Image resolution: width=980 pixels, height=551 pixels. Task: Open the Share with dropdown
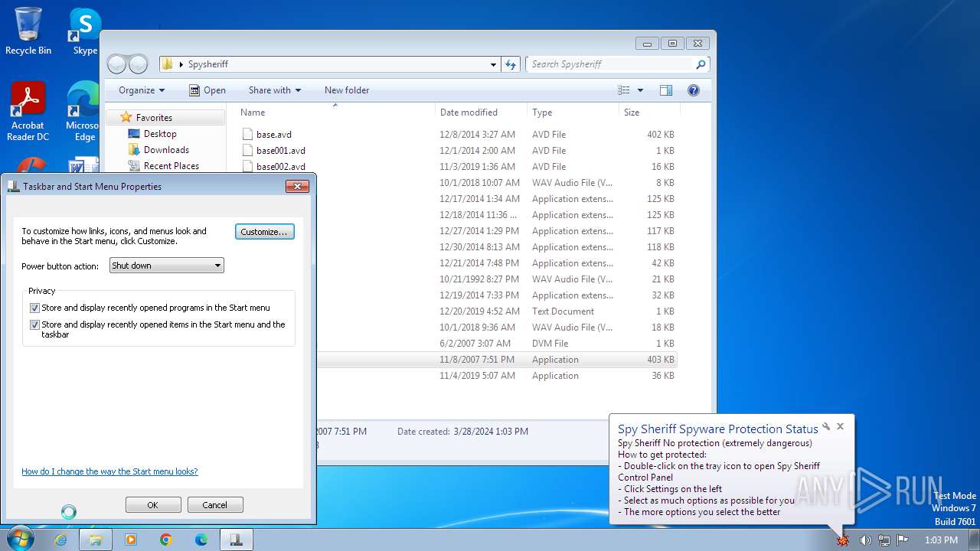click(x=274, y=90)
